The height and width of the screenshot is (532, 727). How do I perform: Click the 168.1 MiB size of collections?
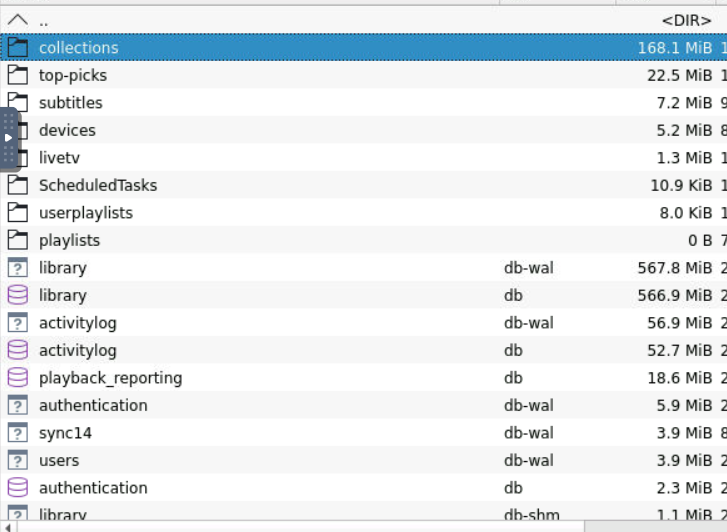click(672, 48)
